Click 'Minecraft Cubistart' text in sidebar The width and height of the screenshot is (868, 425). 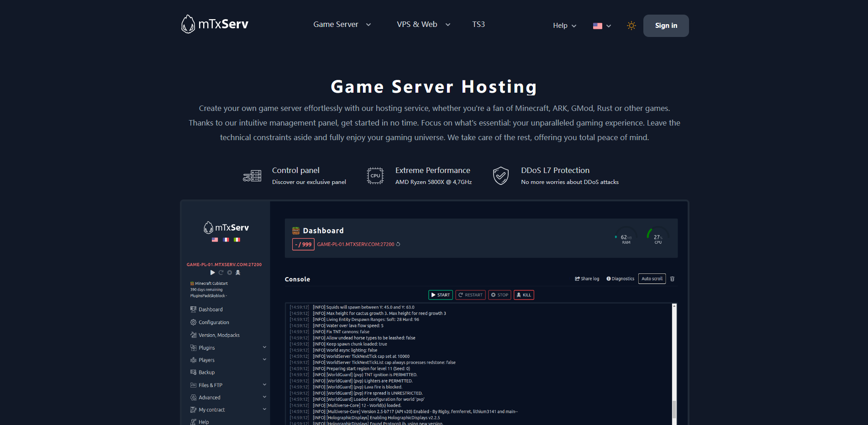211,283
